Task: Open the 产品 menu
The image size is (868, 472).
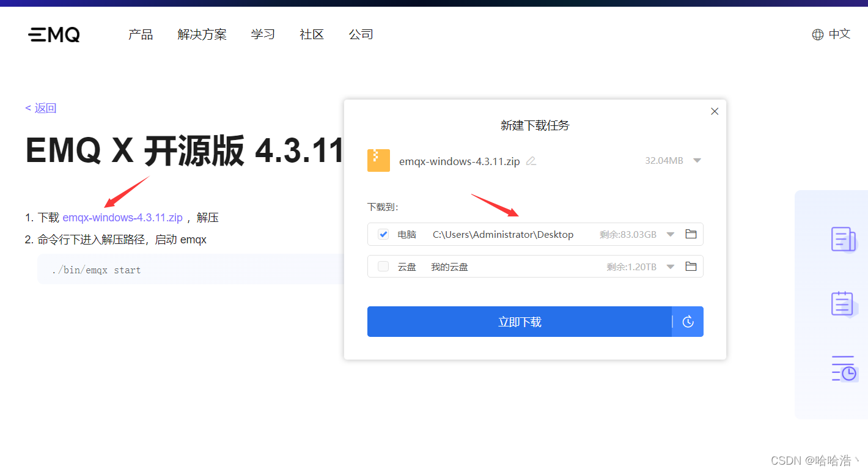Action: coord(141,35)
